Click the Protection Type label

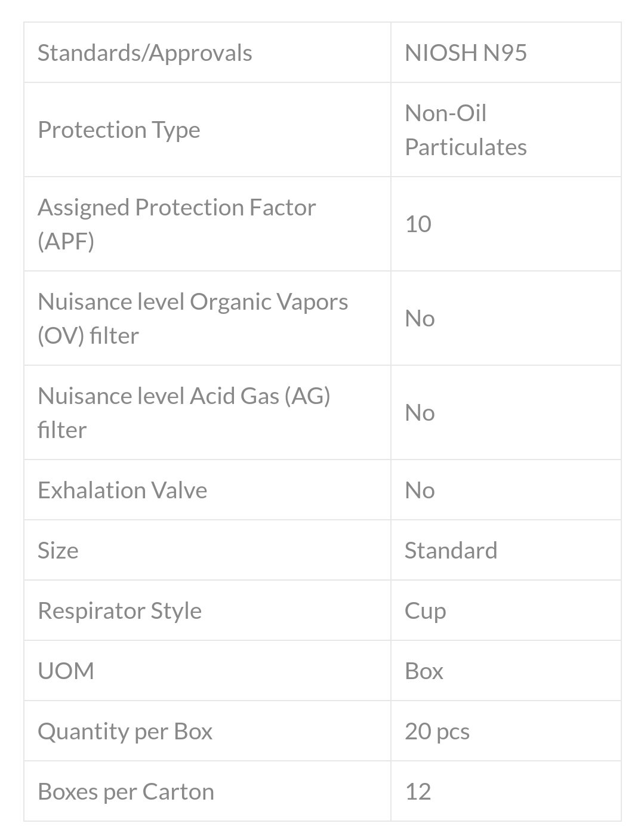point(119,129)
